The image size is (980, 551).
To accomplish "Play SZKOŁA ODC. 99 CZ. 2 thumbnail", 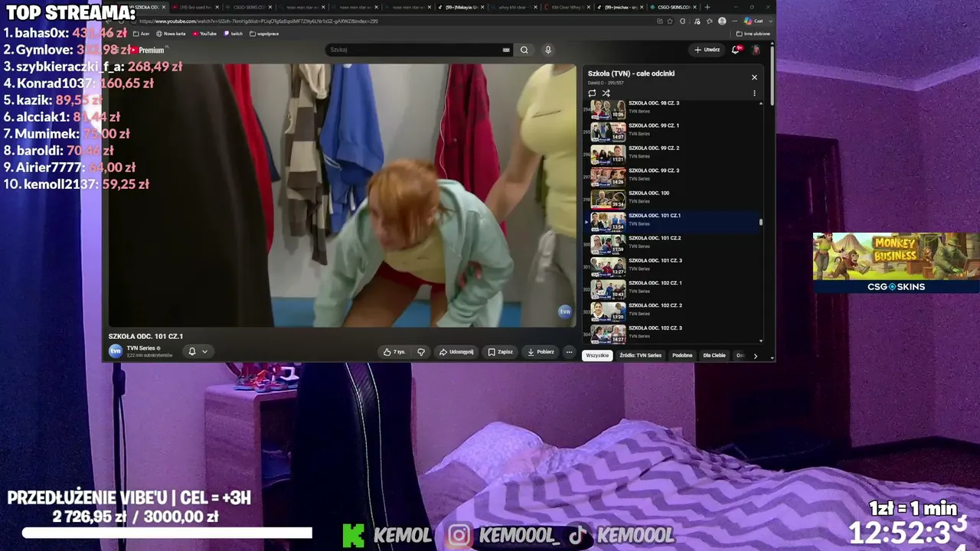I will tap(608, 155).
